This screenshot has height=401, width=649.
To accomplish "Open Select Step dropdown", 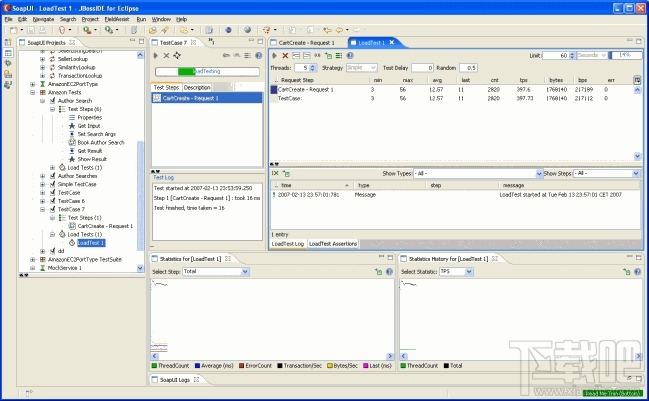I will pos(216,271).
